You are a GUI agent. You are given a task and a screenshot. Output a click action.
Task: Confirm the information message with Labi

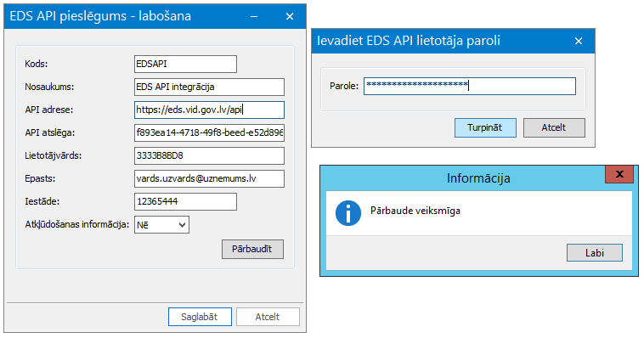pyautogui.click(x=595, y=252)
